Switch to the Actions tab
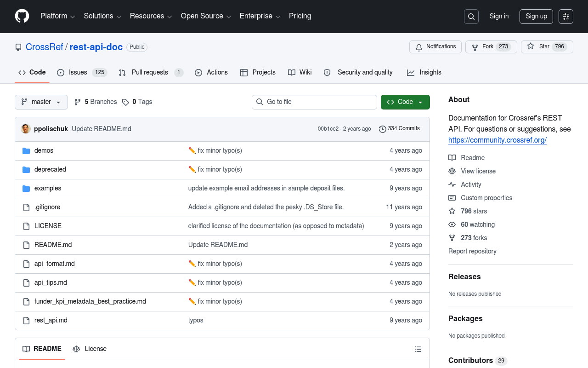This screenshot has height=368, width=588. pos(211,73)
